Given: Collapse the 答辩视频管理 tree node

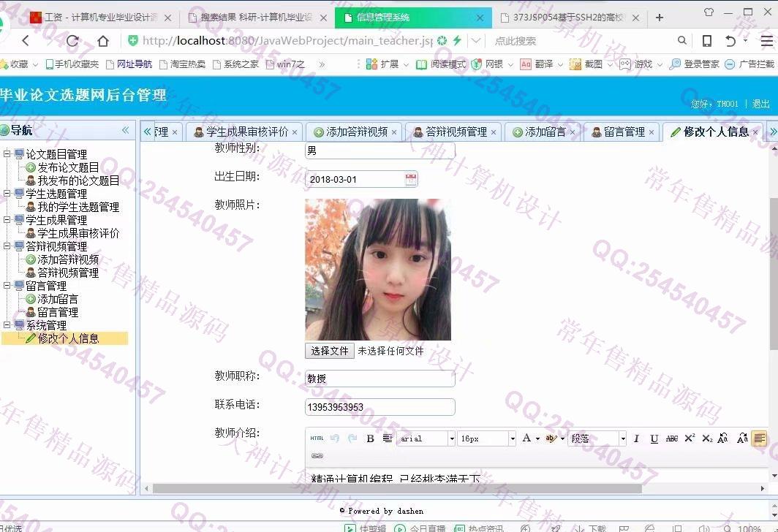Looking at the screenshot, I should point(7,246).
